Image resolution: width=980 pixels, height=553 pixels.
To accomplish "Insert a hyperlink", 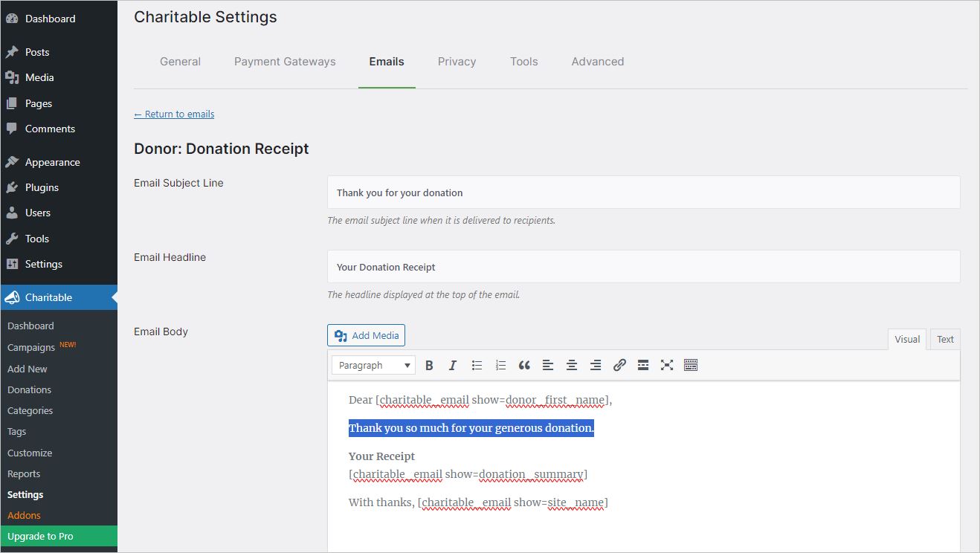I will pos(619,365).
